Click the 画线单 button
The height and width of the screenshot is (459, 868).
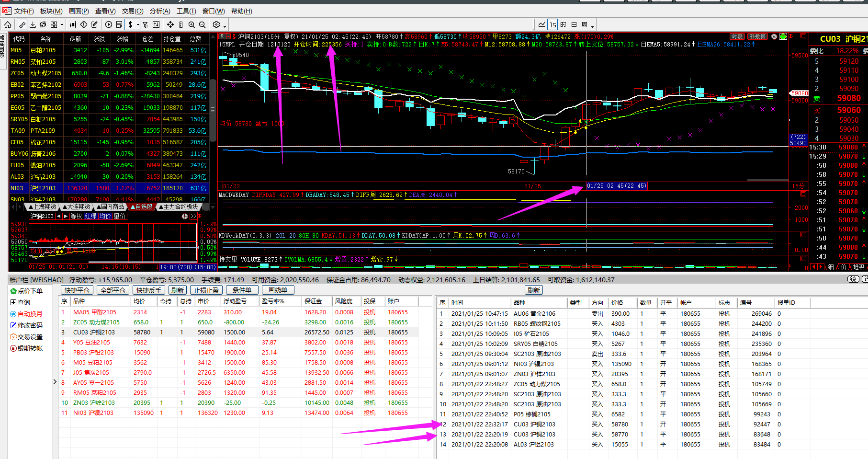278,290
